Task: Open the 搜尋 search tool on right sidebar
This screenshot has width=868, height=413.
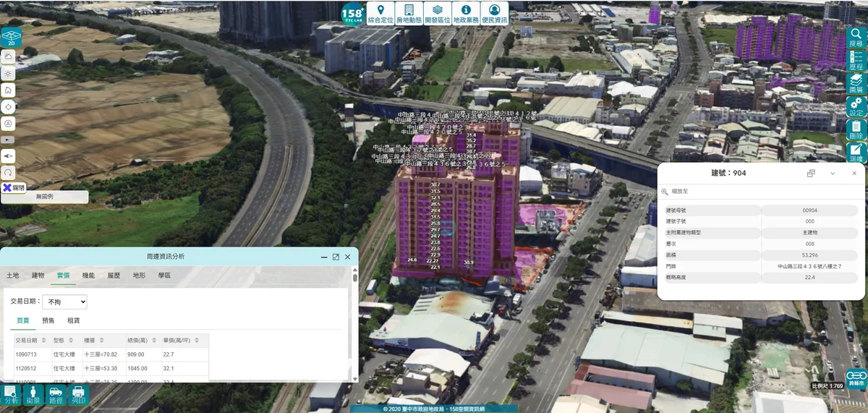Action: pos(856,38)
